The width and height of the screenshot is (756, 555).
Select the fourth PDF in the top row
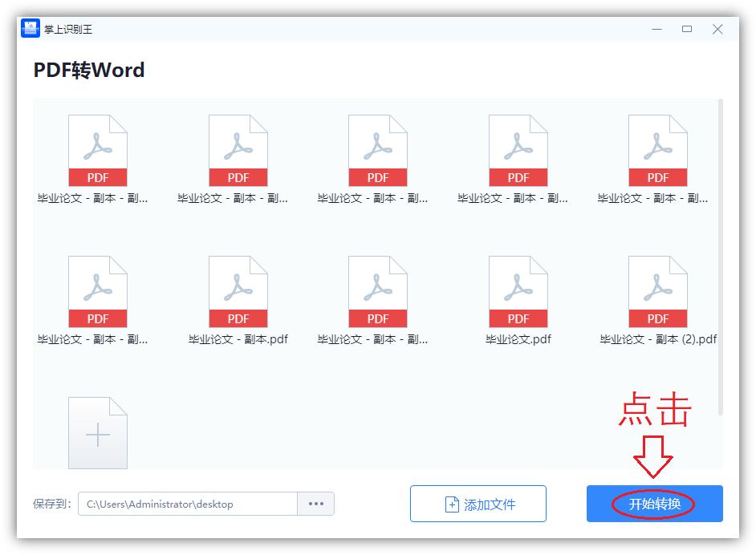click(x=518, y=151)
